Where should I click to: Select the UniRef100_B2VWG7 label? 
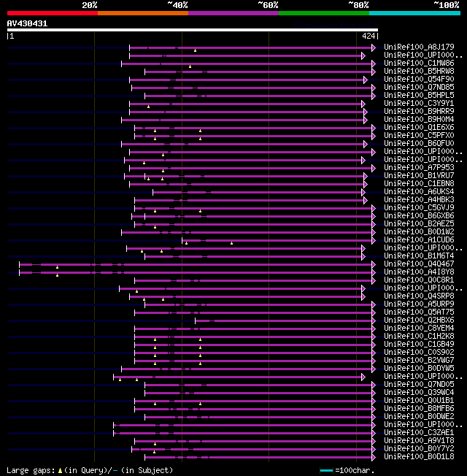(x=419, y=361)
